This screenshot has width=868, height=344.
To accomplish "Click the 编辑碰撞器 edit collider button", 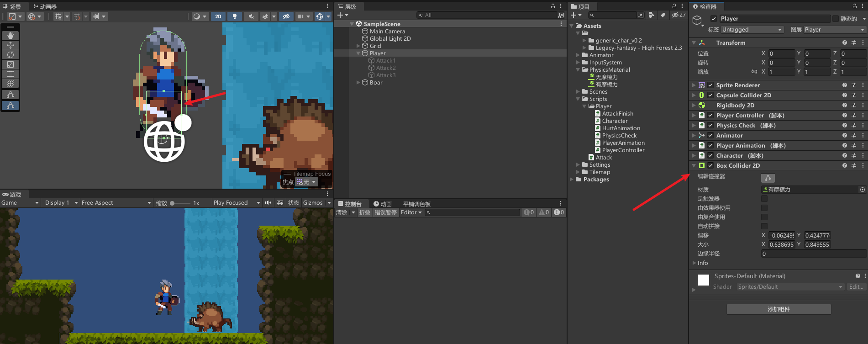I will pyautogui.click(x=768, y=178).
